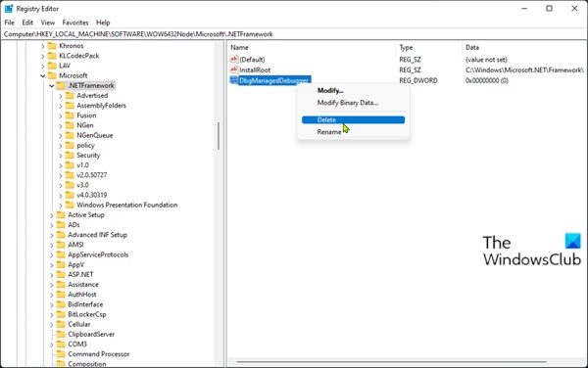Click the COM3 folder icon
The width and height of the screenshot is (588, 368).
61,345
